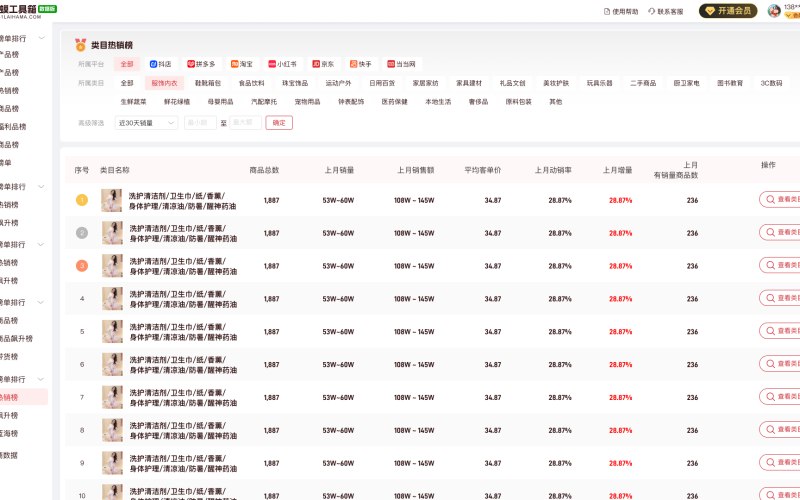The image size is (800, 500).
Task: Filter by the 快手 platform
Action: [360, 64]
